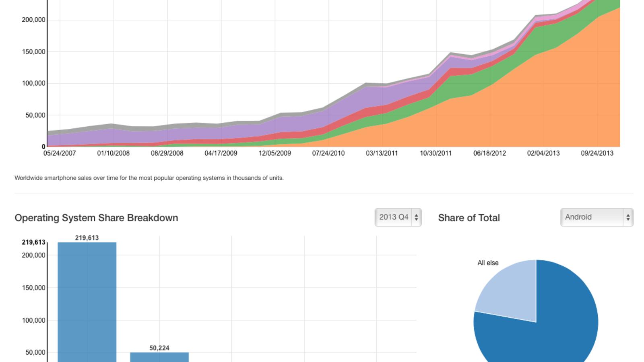Click the 09/24/2013 x-axis date label
The height and width of the screenshot is (362, 644).
[x=597, y=153]
